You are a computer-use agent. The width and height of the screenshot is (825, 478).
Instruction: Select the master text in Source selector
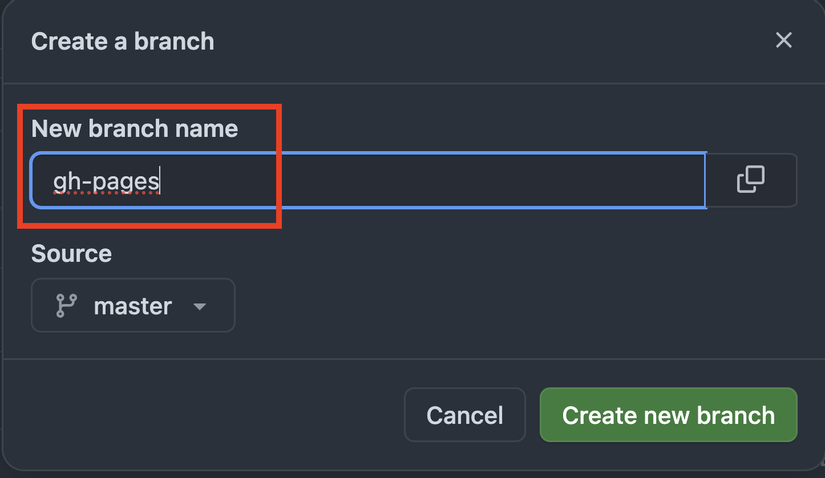click(x=132, y=306)
